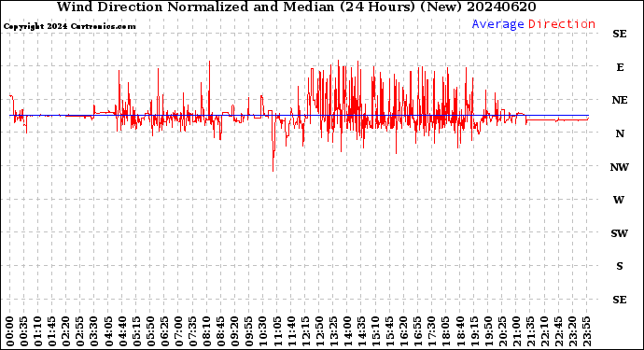Screen dimensions: 644x350
Task: Select the 16:20 time axis label
Action: point(404,331)
